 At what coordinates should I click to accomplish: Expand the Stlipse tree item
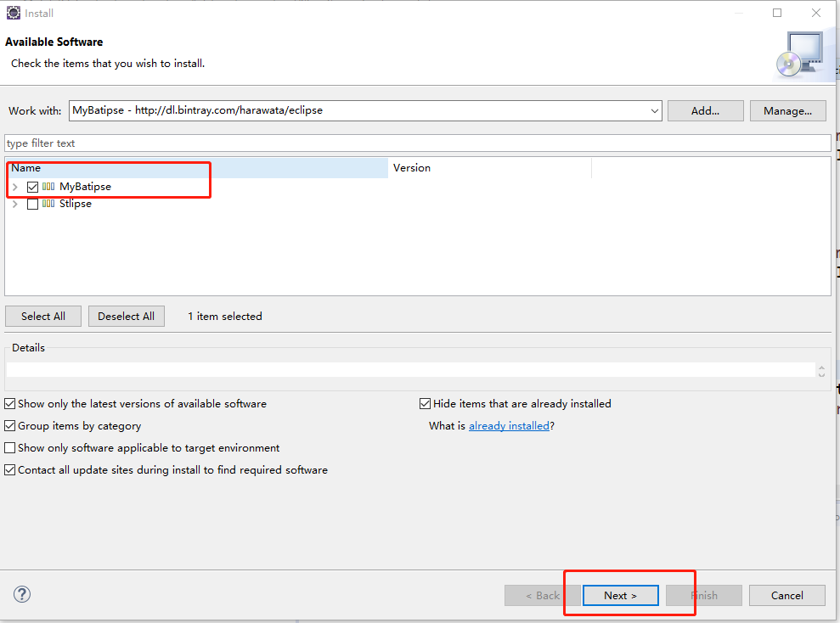pos(14,204)
